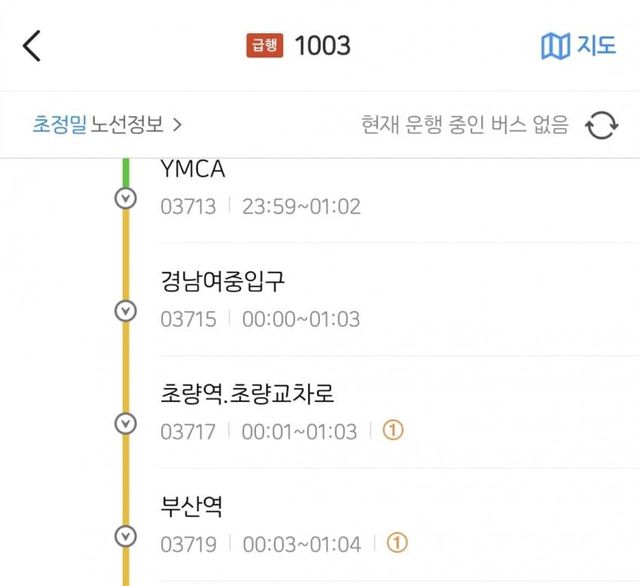Viewport: 640px width, 586px height.
Task: Tap info badge on 부산역 stop
Action: click(397, 543)
